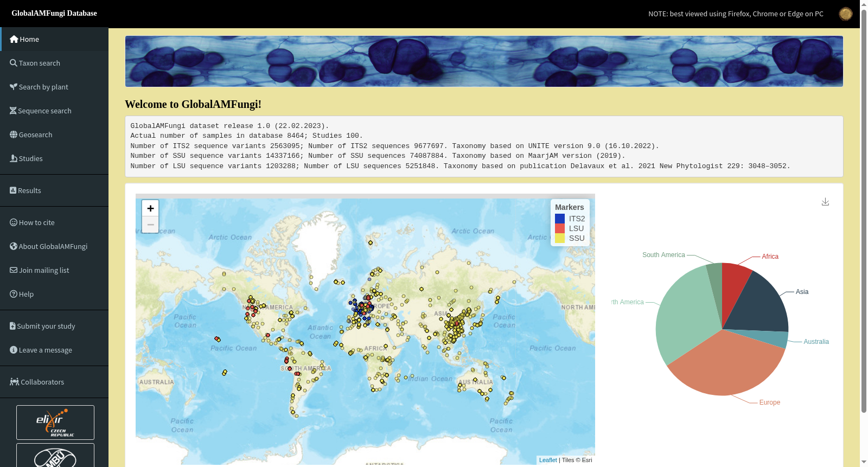Open the Home menu item

(x=54, y=39)
